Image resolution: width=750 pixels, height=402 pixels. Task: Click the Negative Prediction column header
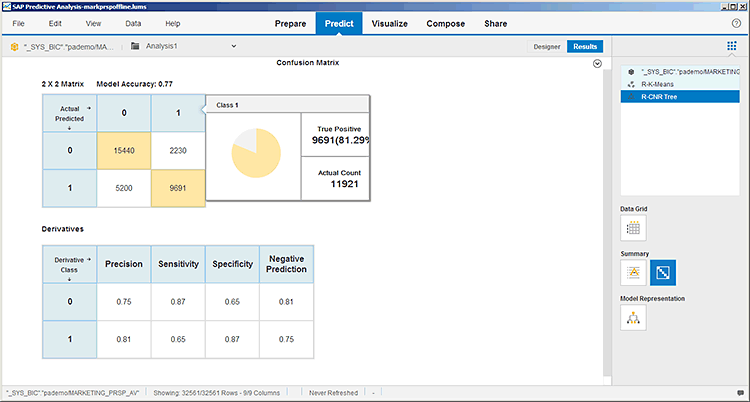pos(286,264)
